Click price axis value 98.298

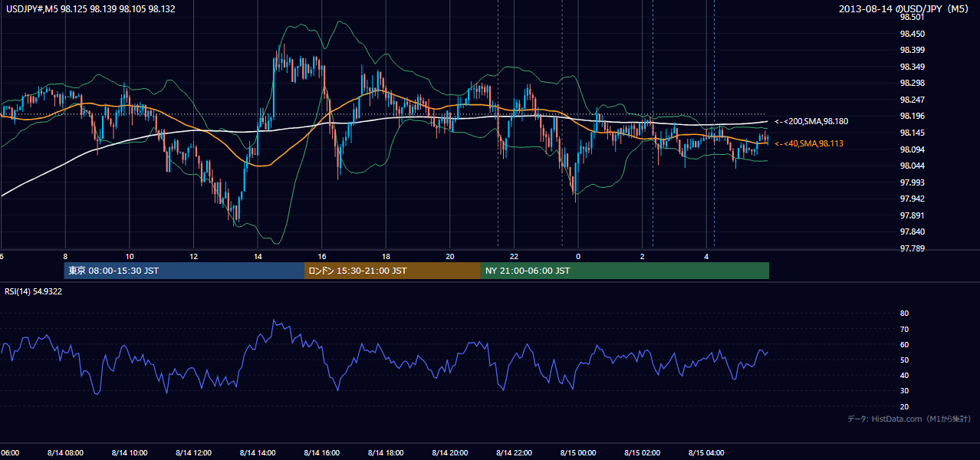tap(911, 83)
